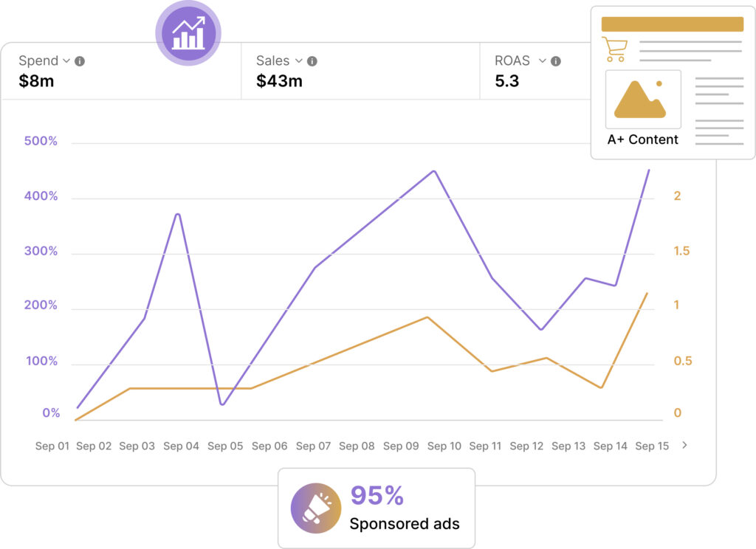Click the 95% Sponsored ads card

click(377, 508)
